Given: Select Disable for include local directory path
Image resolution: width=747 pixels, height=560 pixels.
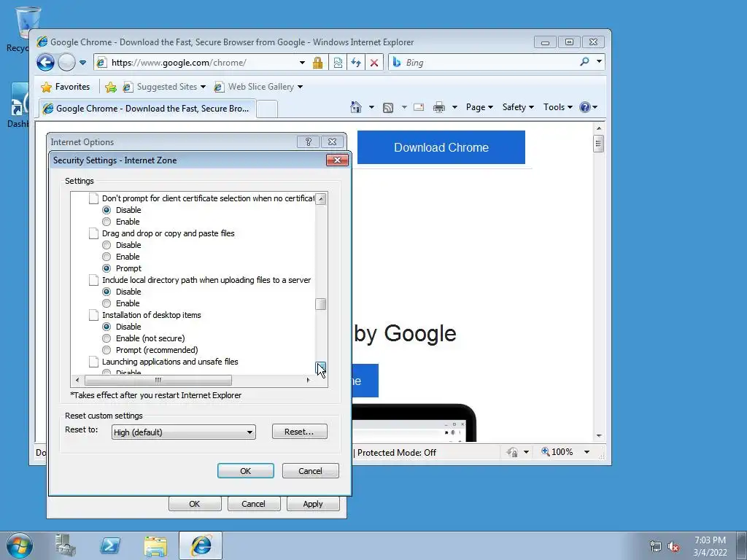Looking at the screenshot, I should tap(107, 292).
